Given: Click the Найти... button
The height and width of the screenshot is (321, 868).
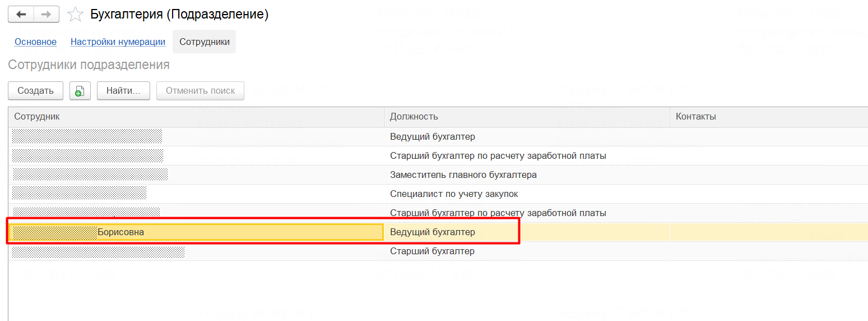Looking at the screenshot, I should 123,91.
